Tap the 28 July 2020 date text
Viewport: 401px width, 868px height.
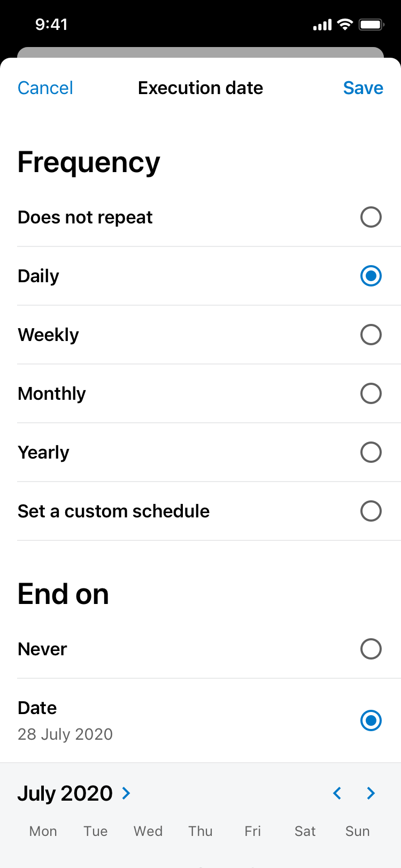pyautogui.click(x=65, y=734)
